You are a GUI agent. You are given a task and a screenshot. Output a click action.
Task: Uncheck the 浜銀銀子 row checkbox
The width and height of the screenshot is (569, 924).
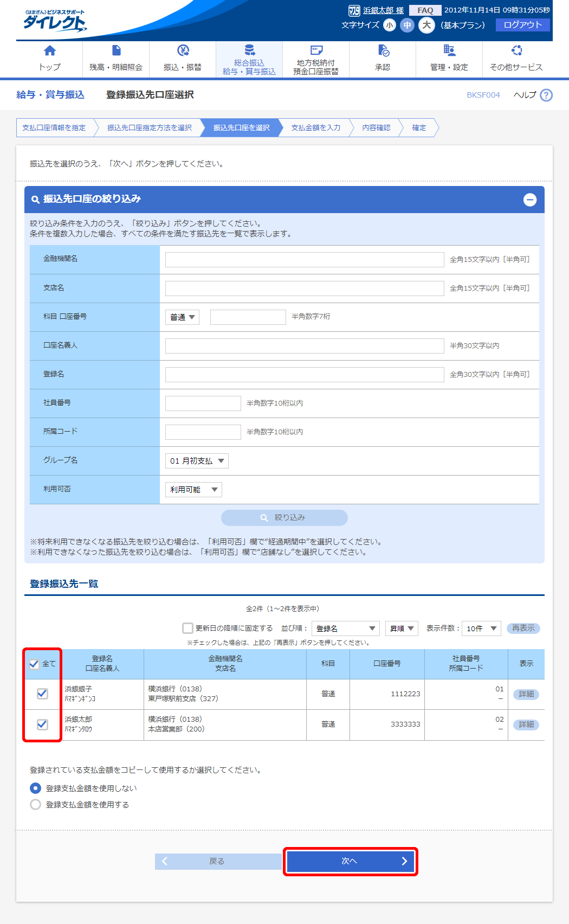pos(42,694)
